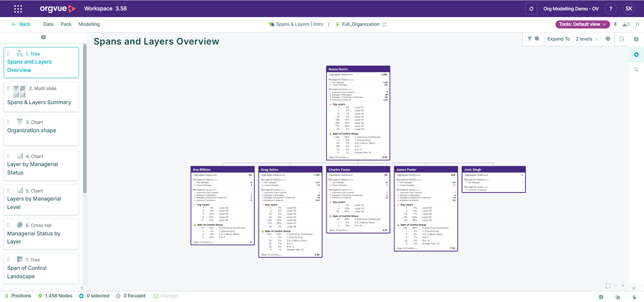Image resolution: width=644 pixels, height=302 pixels.
Task: Open the flask experiments icon
Action: pos(626,24)
